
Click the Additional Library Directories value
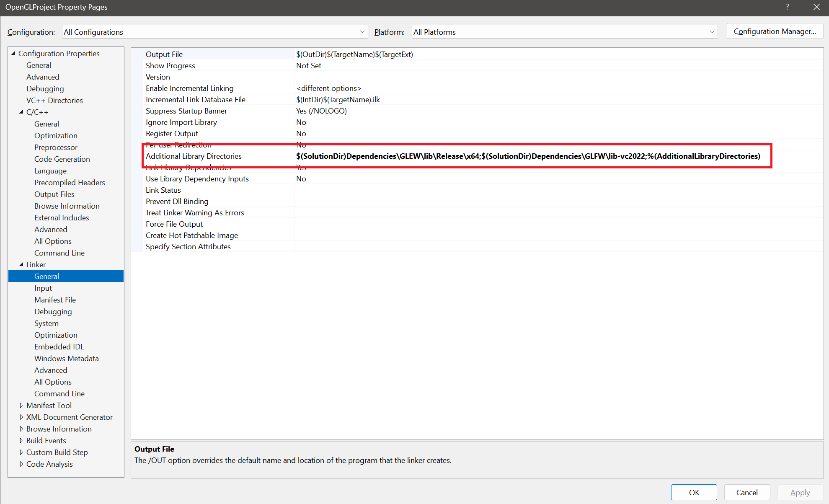pyautogui.click(x=528, y=156)
